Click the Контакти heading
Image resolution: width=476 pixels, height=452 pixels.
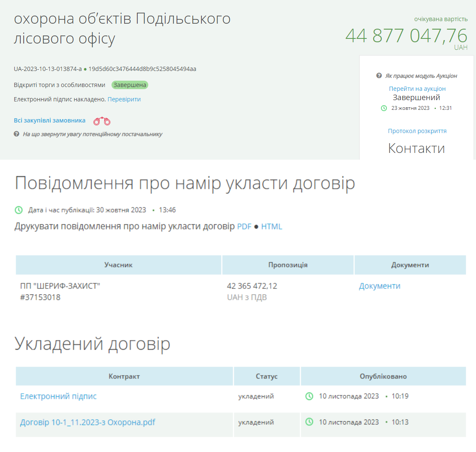point(416,148)
